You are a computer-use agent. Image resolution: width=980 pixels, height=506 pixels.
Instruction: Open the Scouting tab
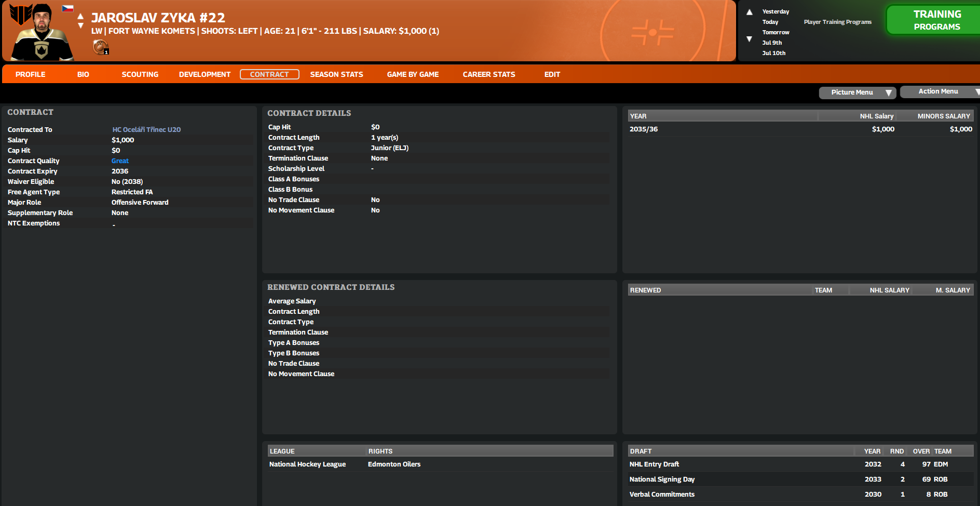pos(140,74)
